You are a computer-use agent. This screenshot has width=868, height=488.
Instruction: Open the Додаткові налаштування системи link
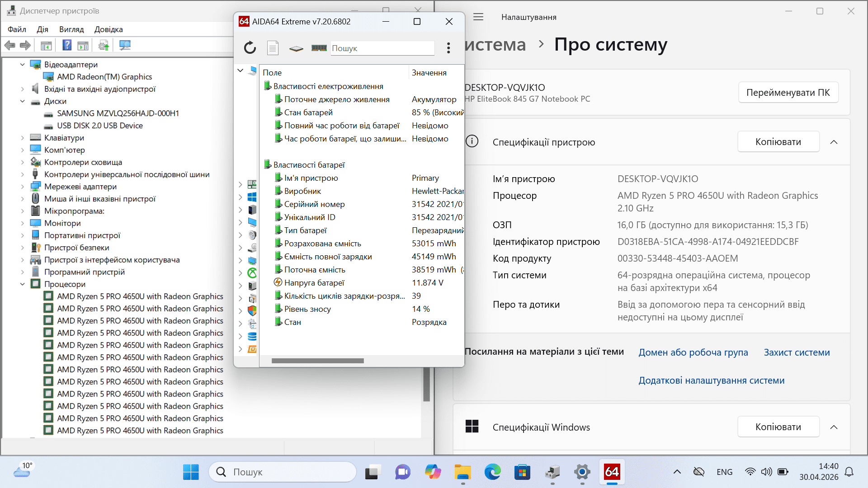pos(712,380)
